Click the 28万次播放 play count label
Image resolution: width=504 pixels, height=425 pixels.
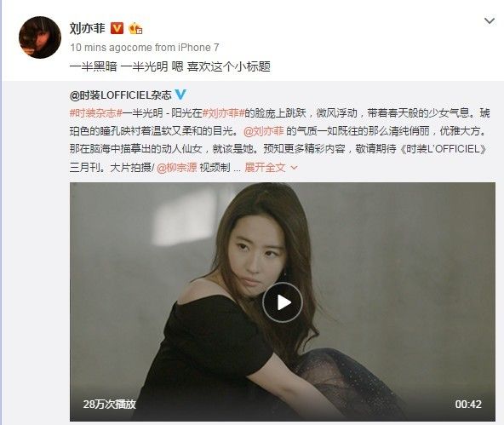[109, 404]
